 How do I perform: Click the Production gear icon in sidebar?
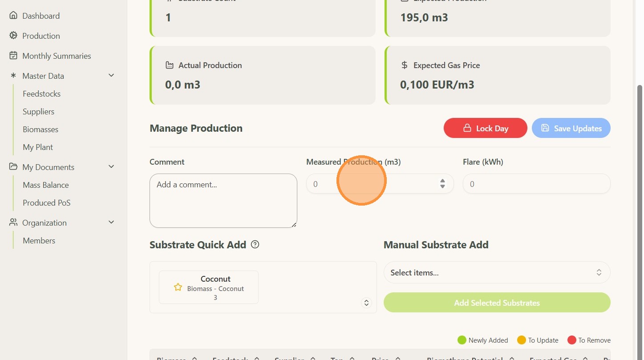[x=13, y=36]
